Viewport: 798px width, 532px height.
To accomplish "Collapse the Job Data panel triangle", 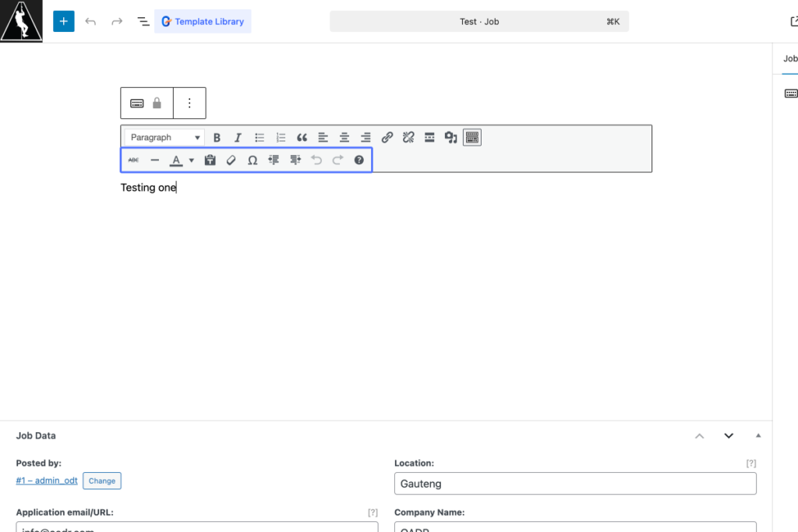I will click(x=758, y=436).
